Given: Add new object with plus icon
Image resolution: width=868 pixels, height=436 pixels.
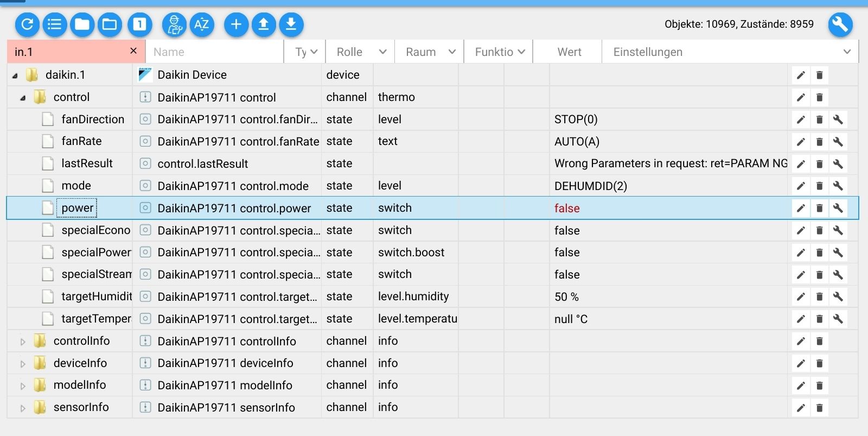Looking at the screenshot, I should coord(236,24).
